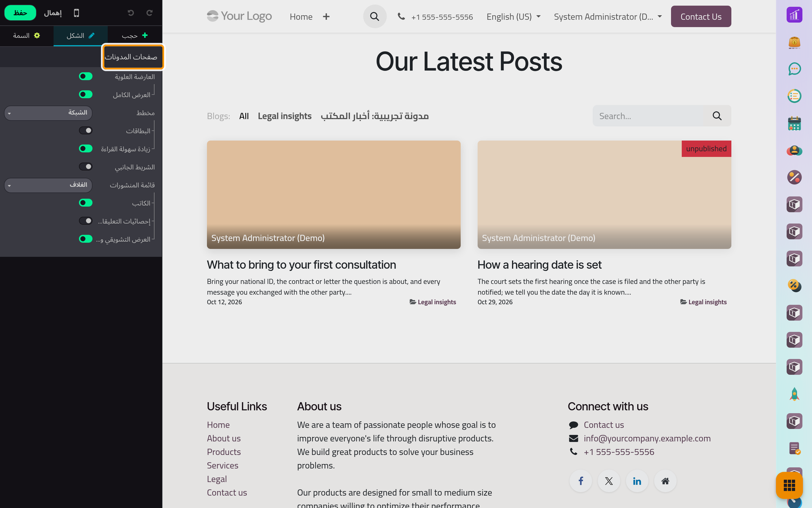Toggle the العرض الكامل switch
This screenshot has width=812, height=508.
(85, 94)
